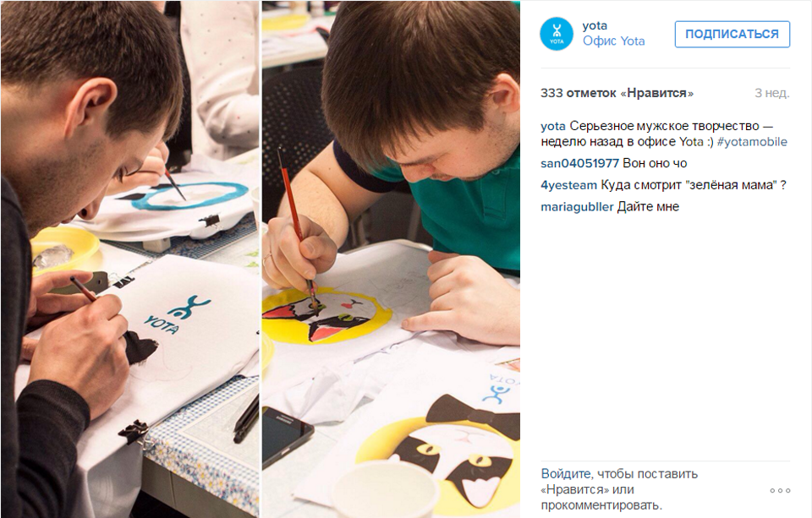The width and height of the screenshot is (812, 518).
Task: Open commenter 4yesteam profile
Action: click(x=568, y=185)
